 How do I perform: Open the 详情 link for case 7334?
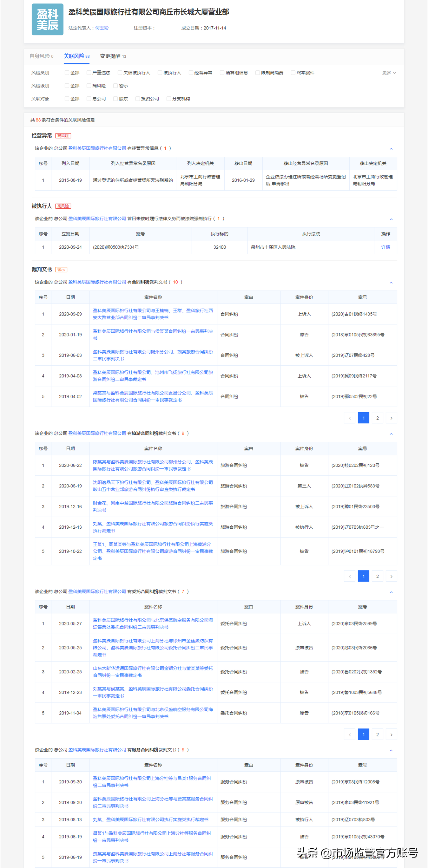(385, 247)
